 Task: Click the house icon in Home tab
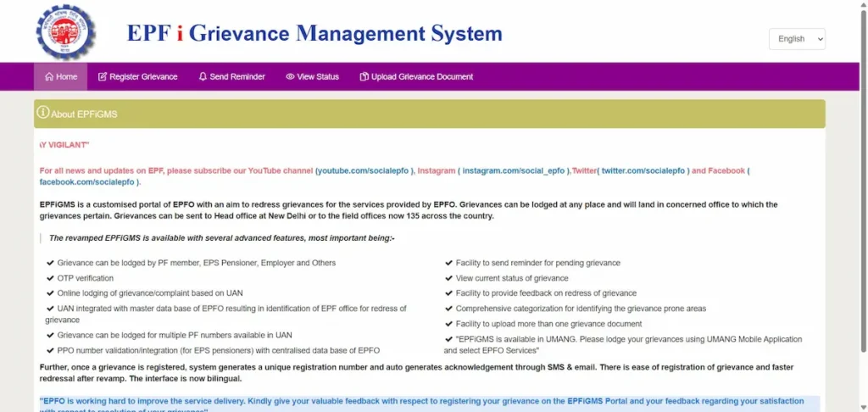click(x=49, y=76)
